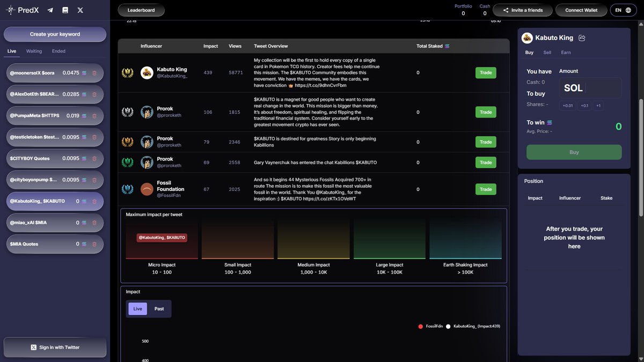Viewport: 644px width, 362px height.
Task: Add +0.1 SOL to amount
Action: (584, 106)
